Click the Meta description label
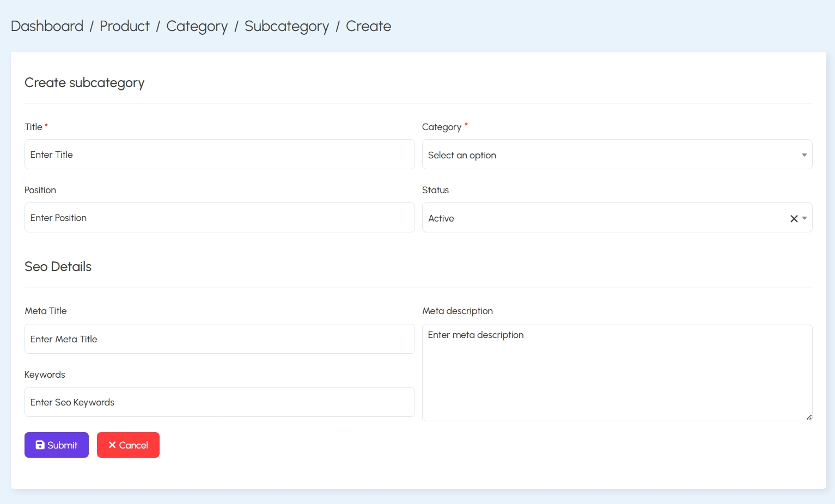The width and height of the screenshot is (835, 504). click(x=458, y=311)
